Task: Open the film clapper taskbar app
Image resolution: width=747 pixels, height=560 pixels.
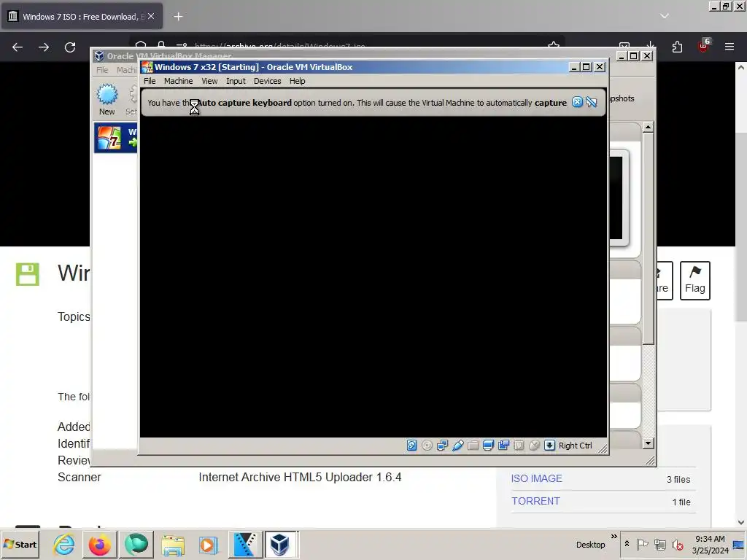Action: click(245, 544)
